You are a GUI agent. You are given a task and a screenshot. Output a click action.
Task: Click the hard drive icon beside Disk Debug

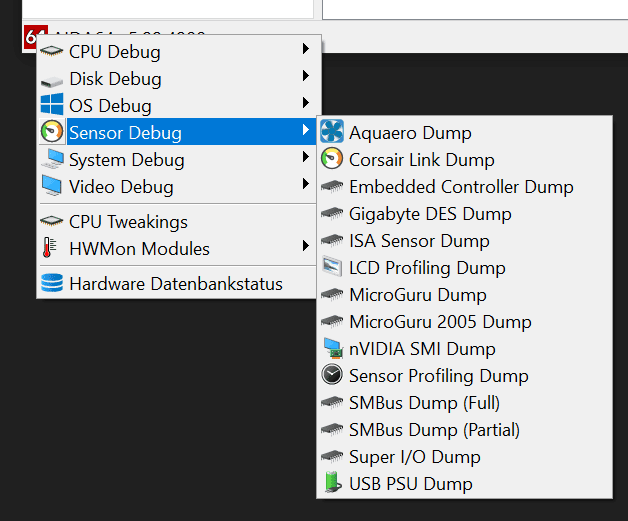[x=52, y=82]
